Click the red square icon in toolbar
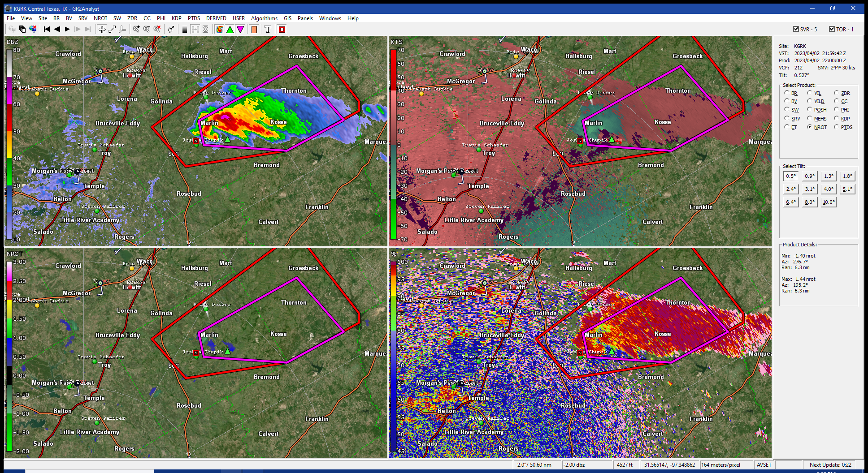The width and height of the screenshot is (868, 473). [x=282, y=30]
